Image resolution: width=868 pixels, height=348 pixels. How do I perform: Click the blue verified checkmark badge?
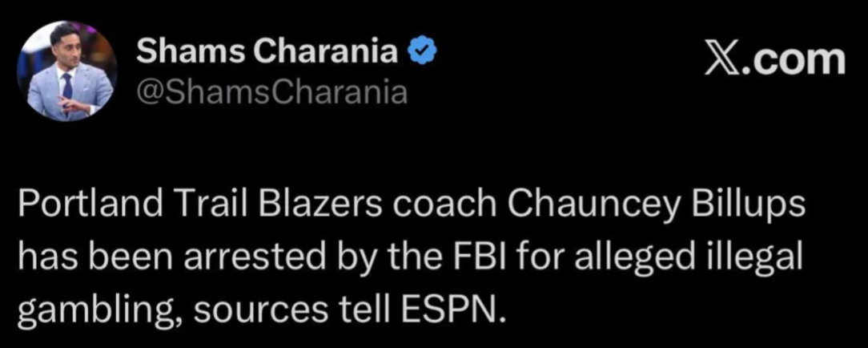click(422, 53)
